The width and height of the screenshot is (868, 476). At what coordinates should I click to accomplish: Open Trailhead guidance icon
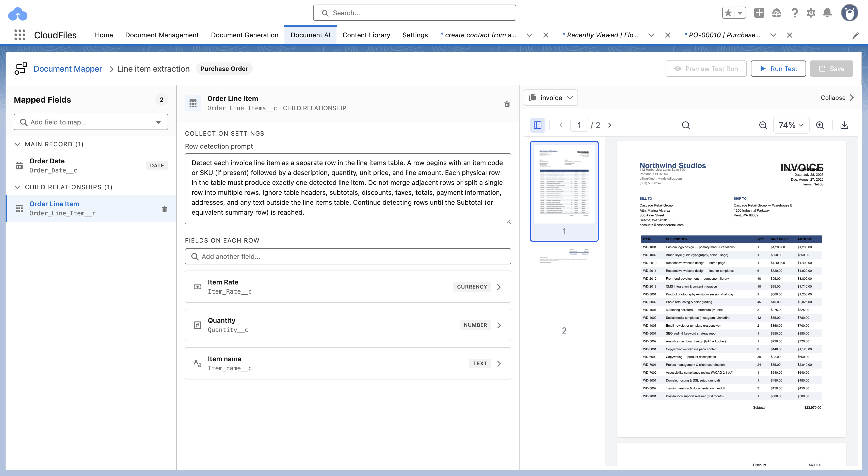coord(777,13)
